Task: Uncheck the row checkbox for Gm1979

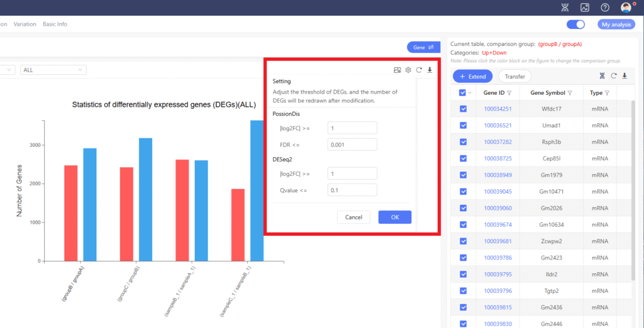Action: point(464,175)
